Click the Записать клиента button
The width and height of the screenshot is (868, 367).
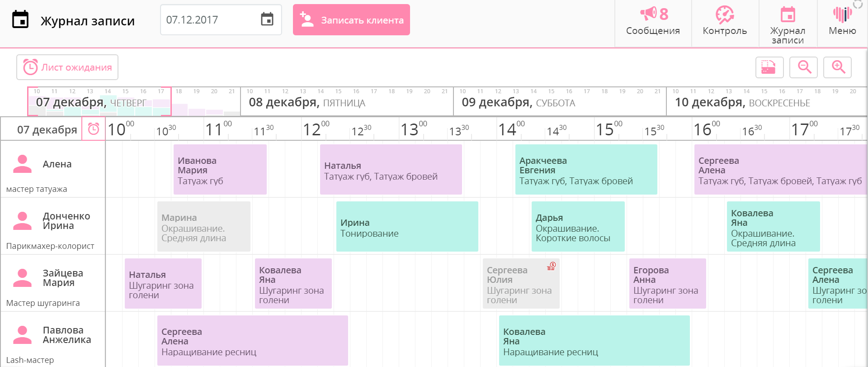click(x=351, y=20)
